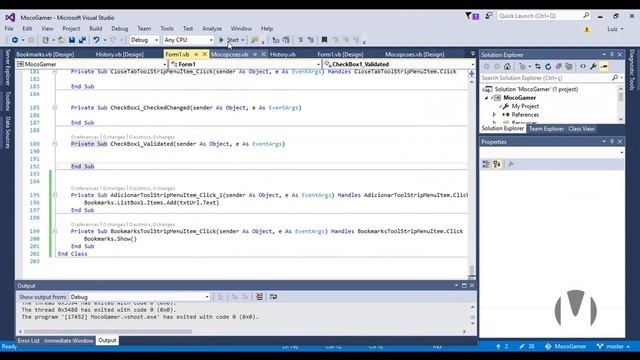Collapse CheckBox1_Validated code region
This screenshot has width=640, height=360.
coord(54,144)
